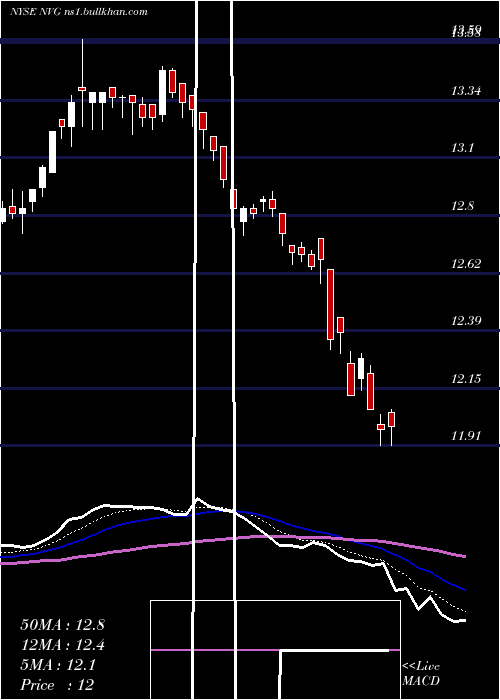The image size is (500, 700).
Task: Select the 13.34 price level label
Action: coord(466,92)
